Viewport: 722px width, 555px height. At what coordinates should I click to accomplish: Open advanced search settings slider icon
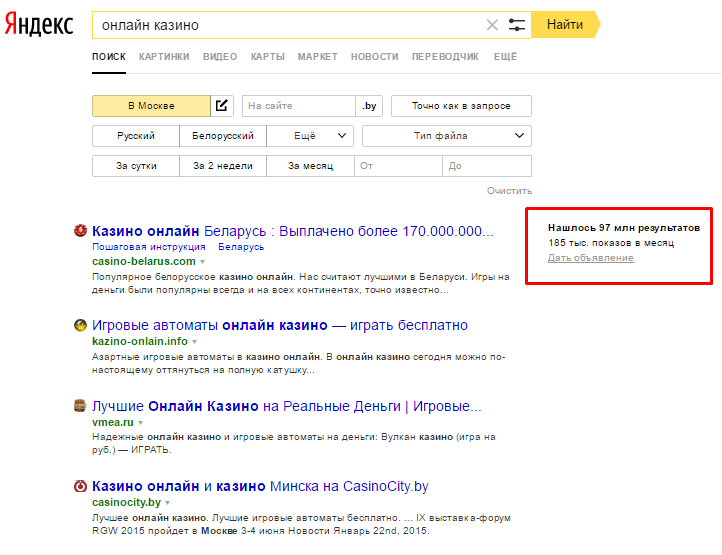pos(517,25)
